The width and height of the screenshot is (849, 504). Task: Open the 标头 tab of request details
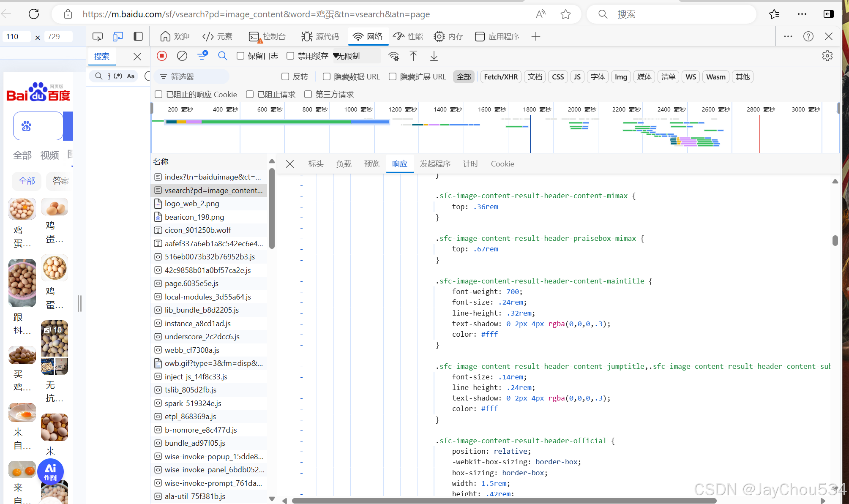pos(316,164)
